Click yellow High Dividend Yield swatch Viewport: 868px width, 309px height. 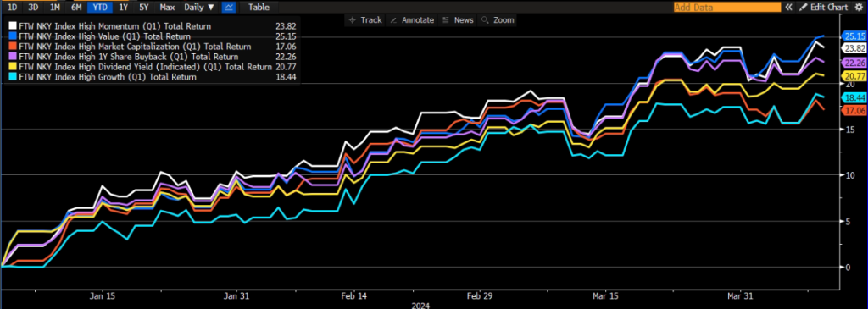coord(14,67)
